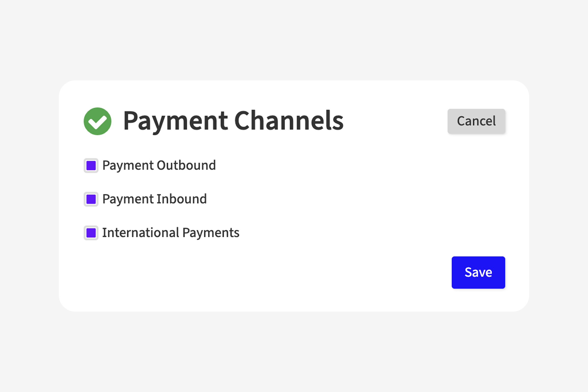Screen dimensions: 588x392
Task: Click the green checkmark circle icon
Action: coord(97,121)
